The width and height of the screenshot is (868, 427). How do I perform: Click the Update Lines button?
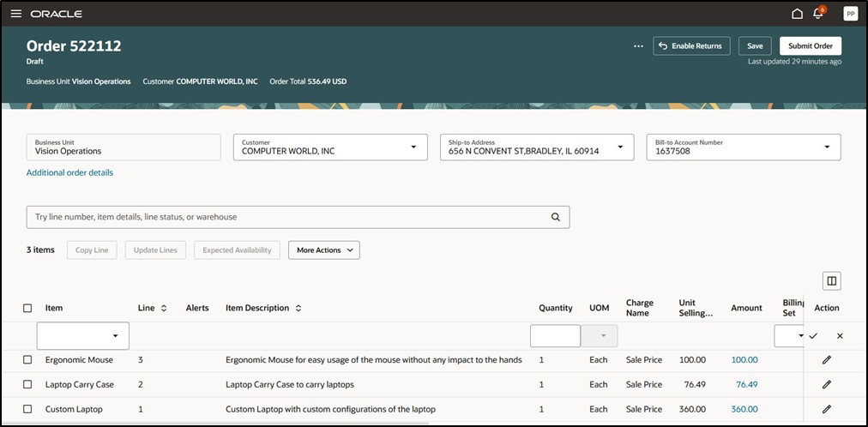click(x=155, y=250)
